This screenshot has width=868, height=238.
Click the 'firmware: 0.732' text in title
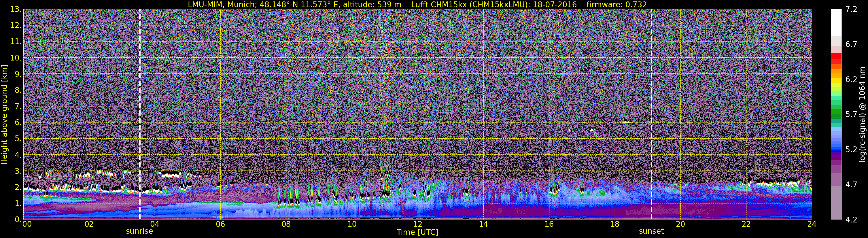coord(617,4)
